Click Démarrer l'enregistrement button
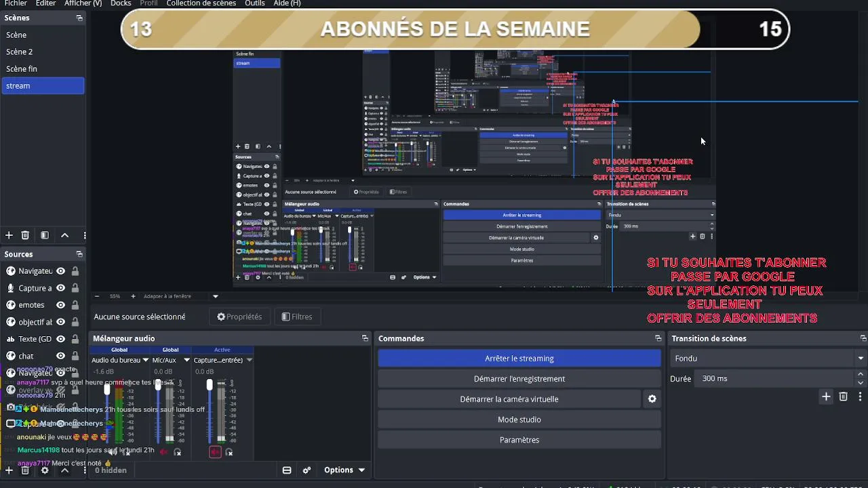 tap(519, 379)
